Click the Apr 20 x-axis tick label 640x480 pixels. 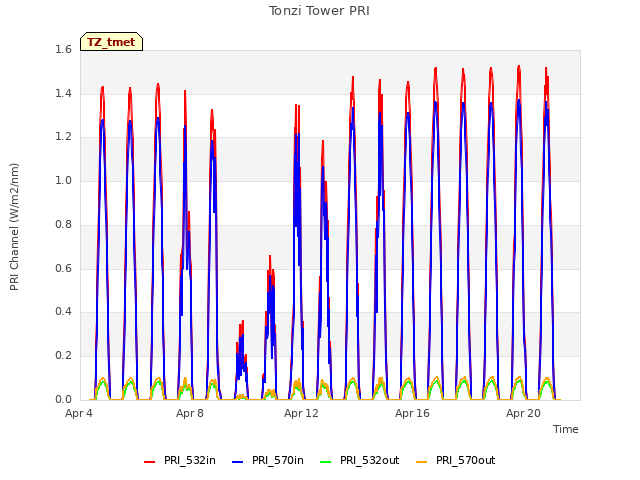[523, 413]
